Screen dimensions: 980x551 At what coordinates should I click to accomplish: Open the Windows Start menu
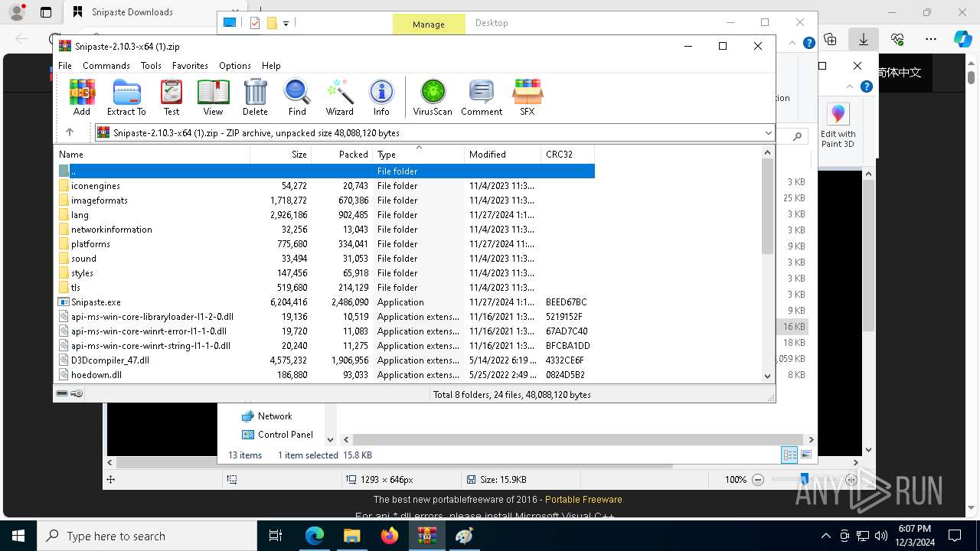pyautogui.click(x=18, y=536)
